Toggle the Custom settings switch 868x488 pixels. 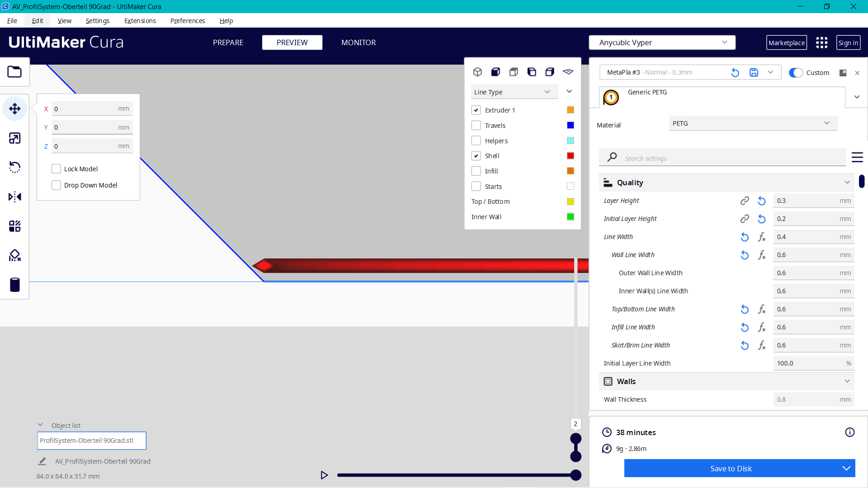pyautogui.click(x=795, y=72)
